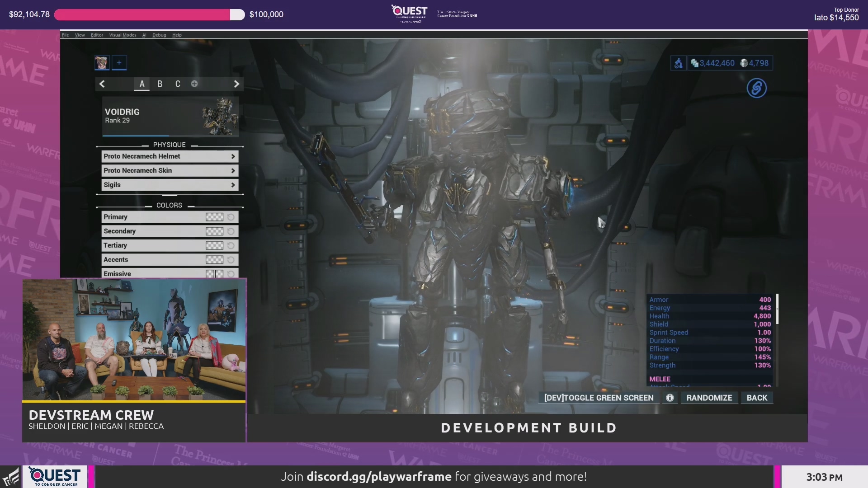
Task: Click the discord.gg/playwarframe ticker text
Action: click(379, 477)
